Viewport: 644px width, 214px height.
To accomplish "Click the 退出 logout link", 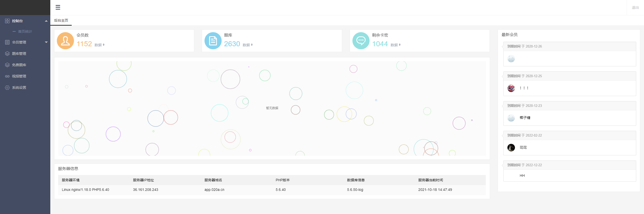I will (635, 8).
